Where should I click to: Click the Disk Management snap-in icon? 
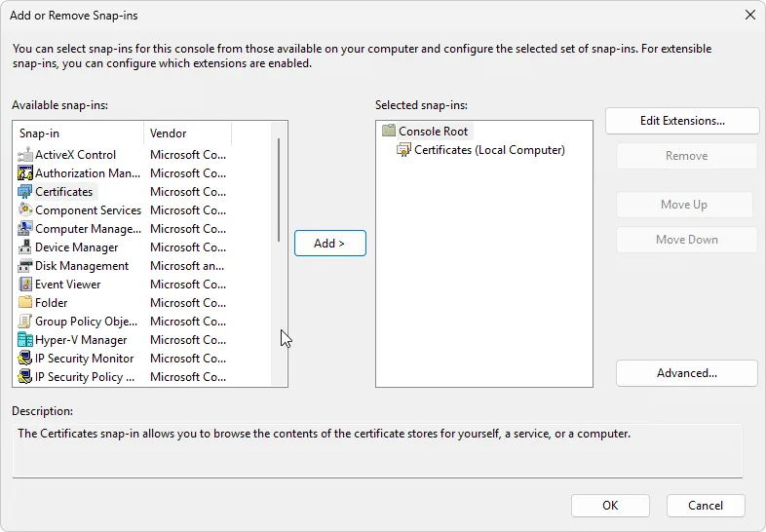(25, 266)
